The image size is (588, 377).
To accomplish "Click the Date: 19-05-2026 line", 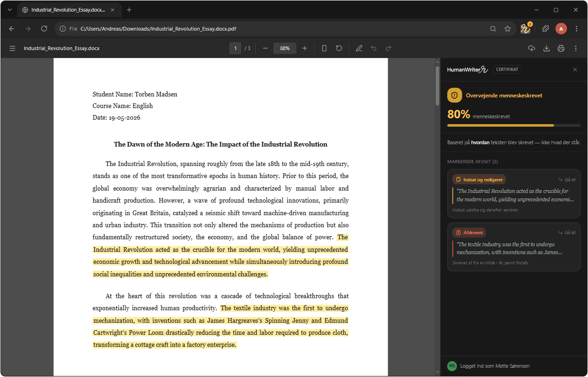I will pos(116,117).
